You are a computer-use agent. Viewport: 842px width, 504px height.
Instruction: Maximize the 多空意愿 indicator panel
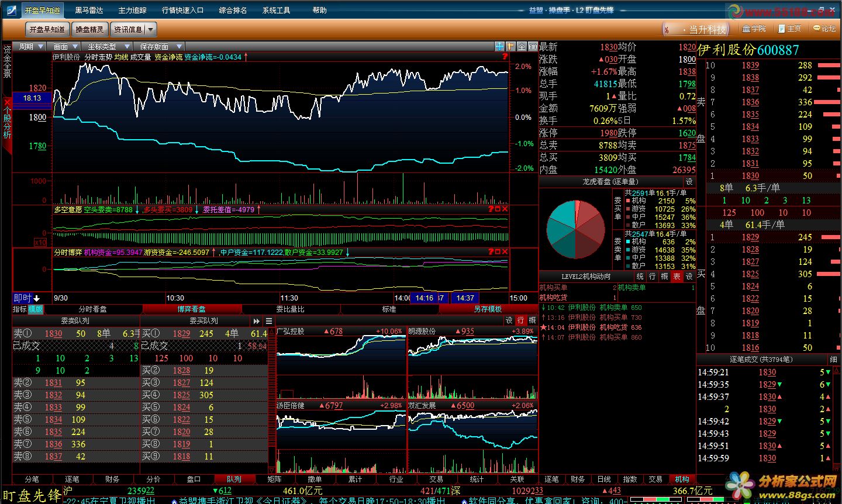pos(498,209)
